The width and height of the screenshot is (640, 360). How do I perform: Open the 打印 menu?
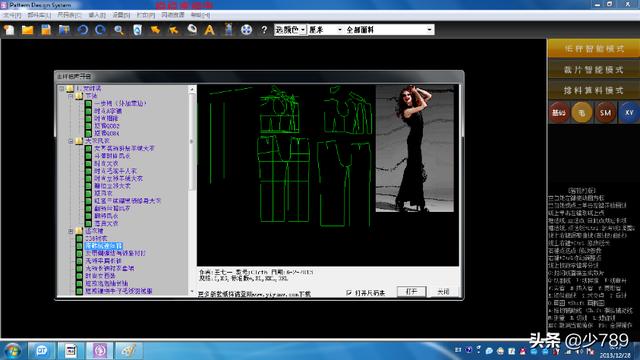point(146,15)
